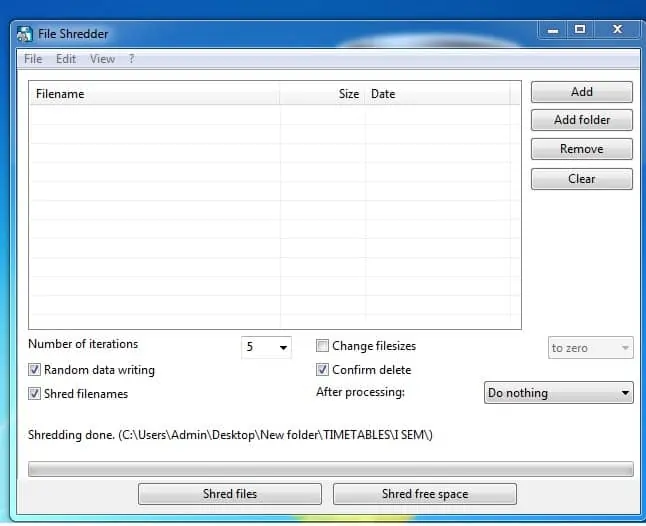The image size is (646, 526).
Task: Sort by Date column header
Action: coord(437,94)
